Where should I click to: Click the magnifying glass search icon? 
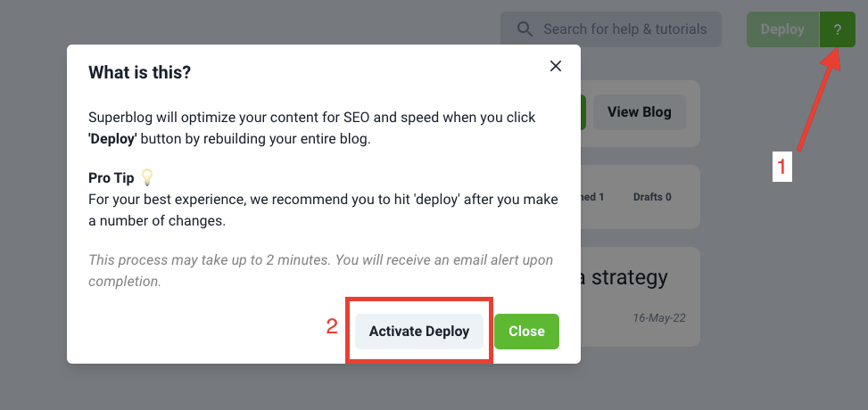pyautogui.click(x=525, y=29)
